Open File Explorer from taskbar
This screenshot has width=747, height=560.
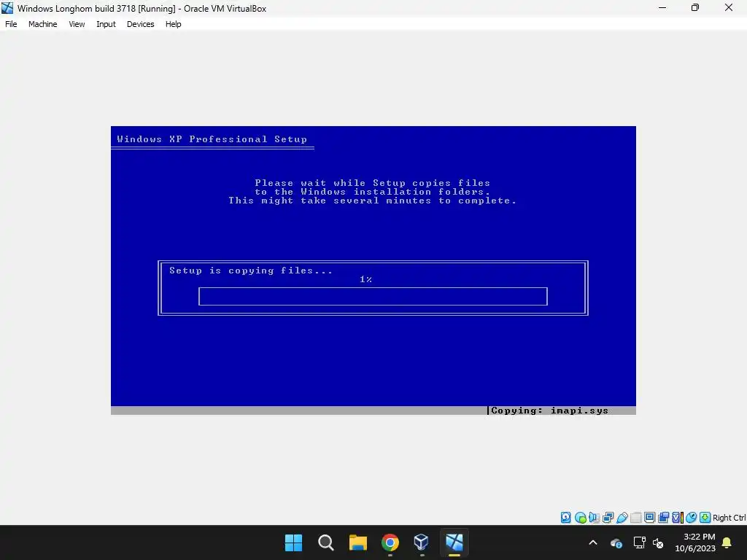click(x=357, y=542)
